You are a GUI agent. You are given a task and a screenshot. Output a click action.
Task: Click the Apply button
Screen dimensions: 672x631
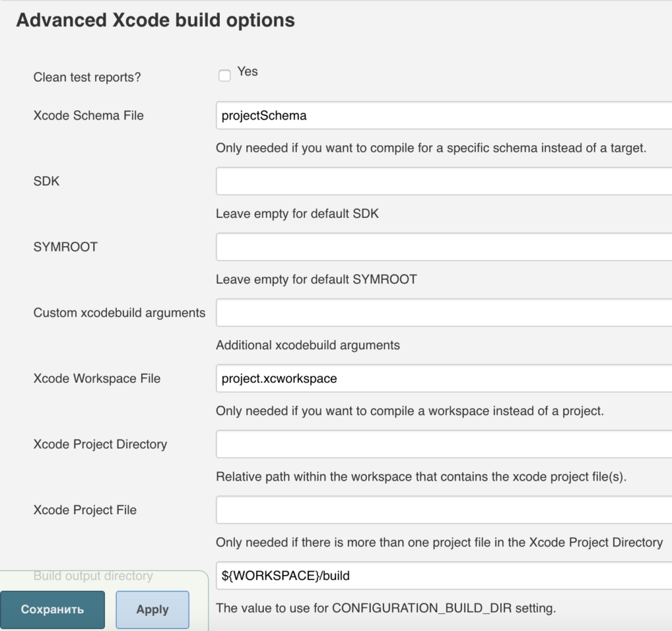[x=152, y=609]
